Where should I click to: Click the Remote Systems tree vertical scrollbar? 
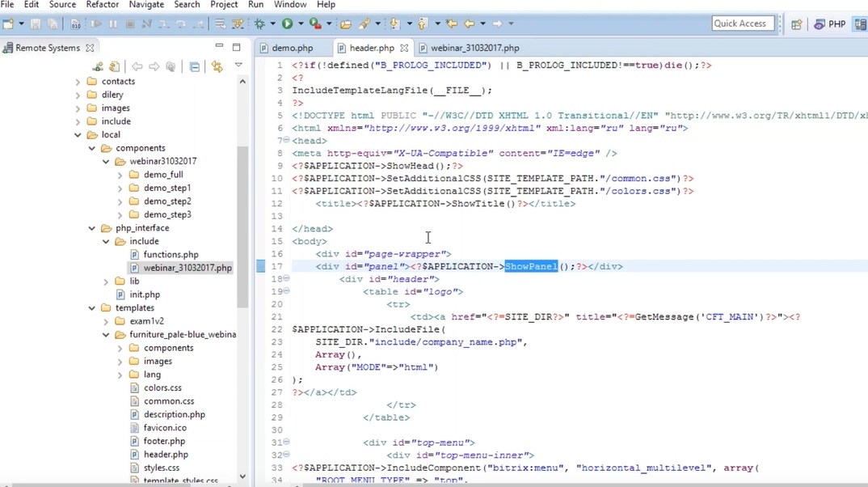tap(242, 226)
